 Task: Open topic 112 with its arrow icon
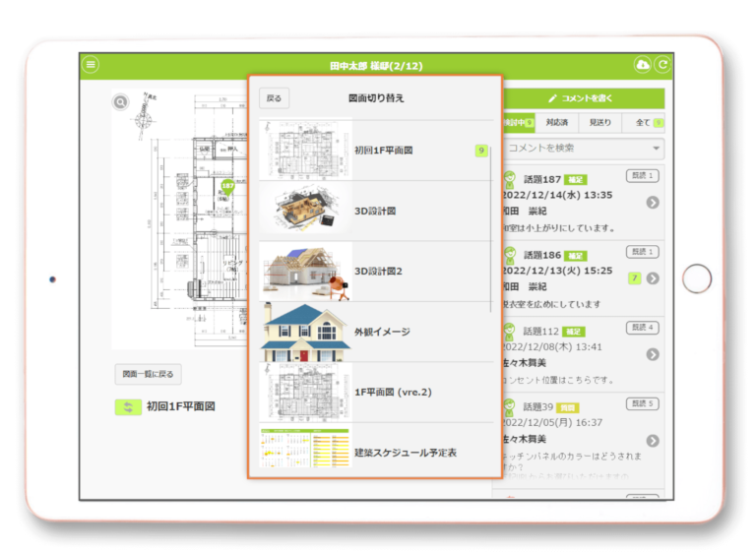tap(653, 354)
